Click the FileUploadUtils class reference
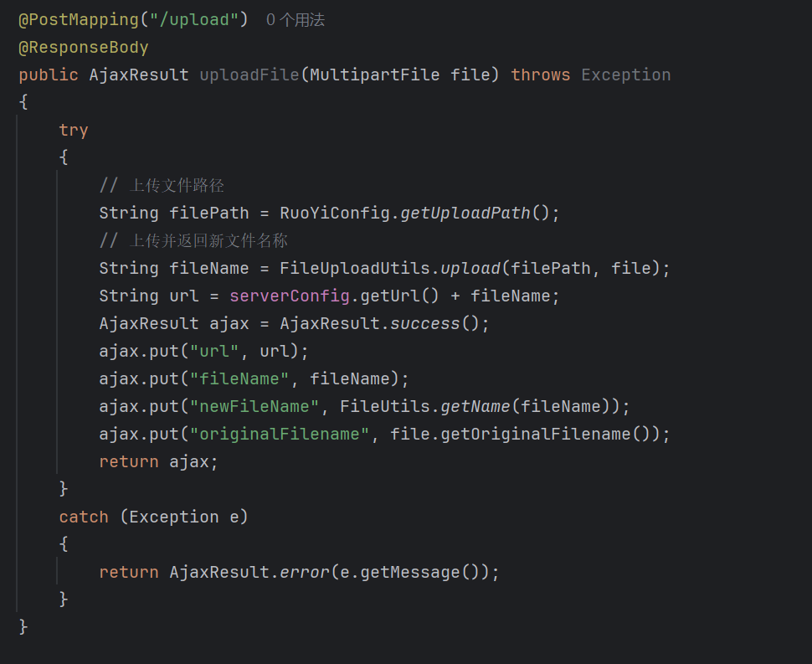The height and width of the screenshot is (664, 812). click(x=355, y=268)
